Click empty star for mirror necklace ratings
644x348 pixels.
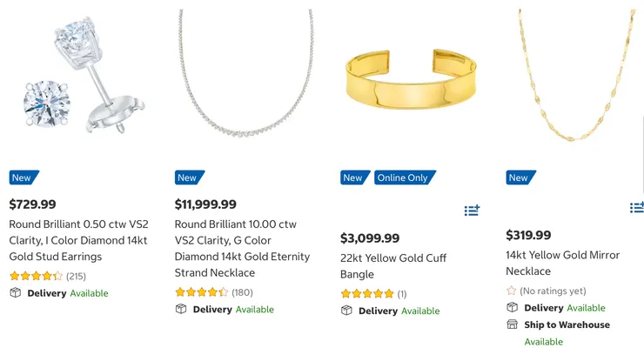coord(511,291)
